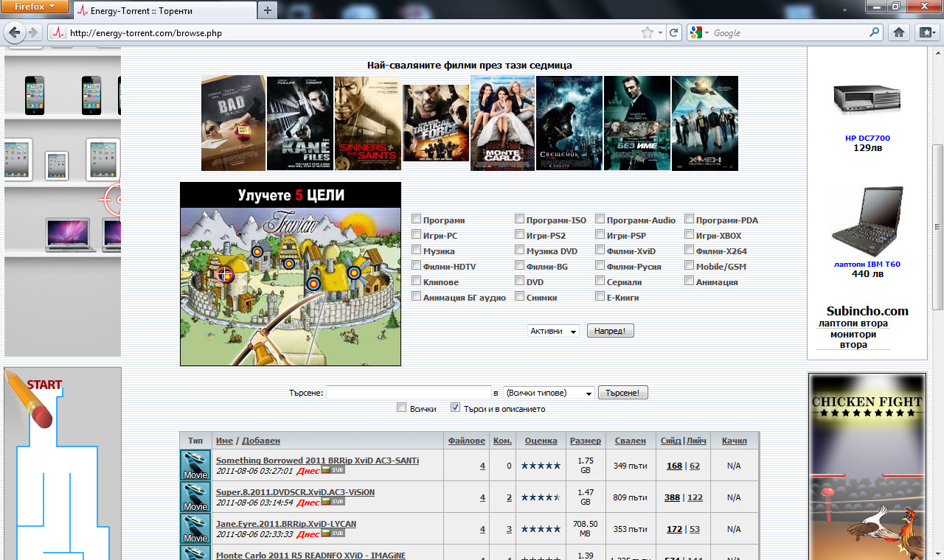Click the Търсене! search button

click(x=623, y=393)
